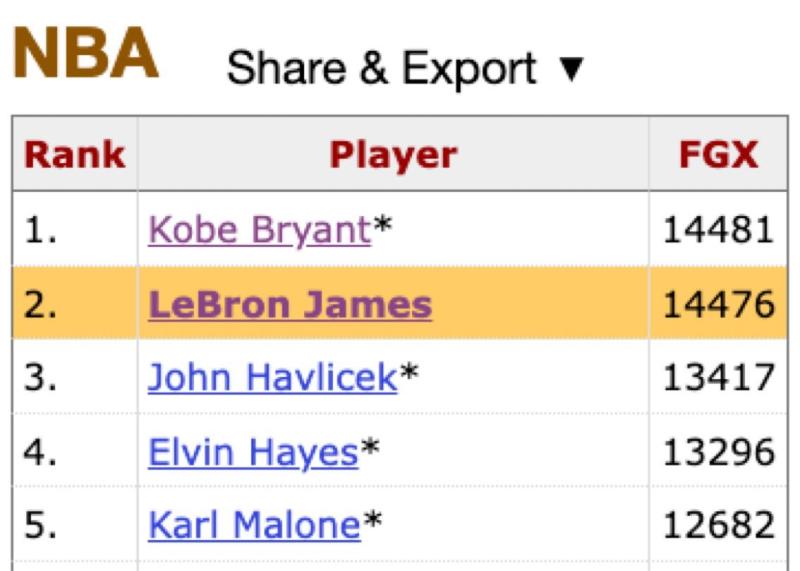Click rank 3 cell in table
The height and width of the screenshot is (571, 800).
click(x=74, y=378)
